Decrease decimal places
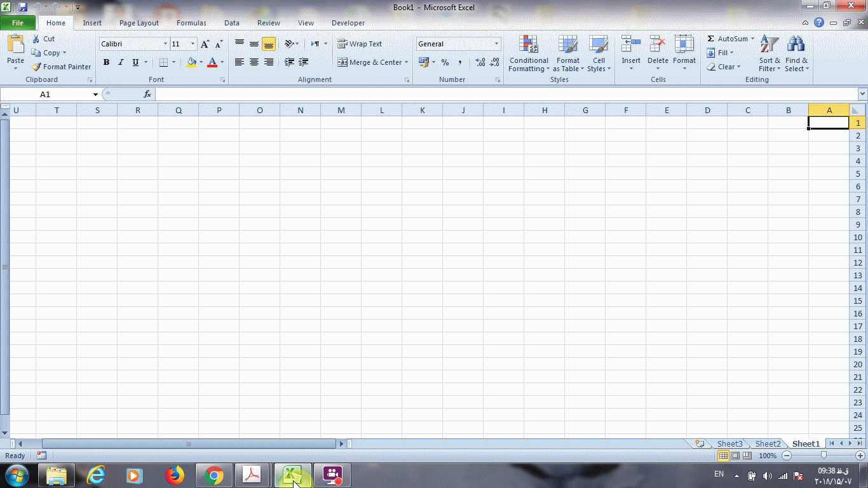Screen dimensions: 868x488 coord(494,62)
